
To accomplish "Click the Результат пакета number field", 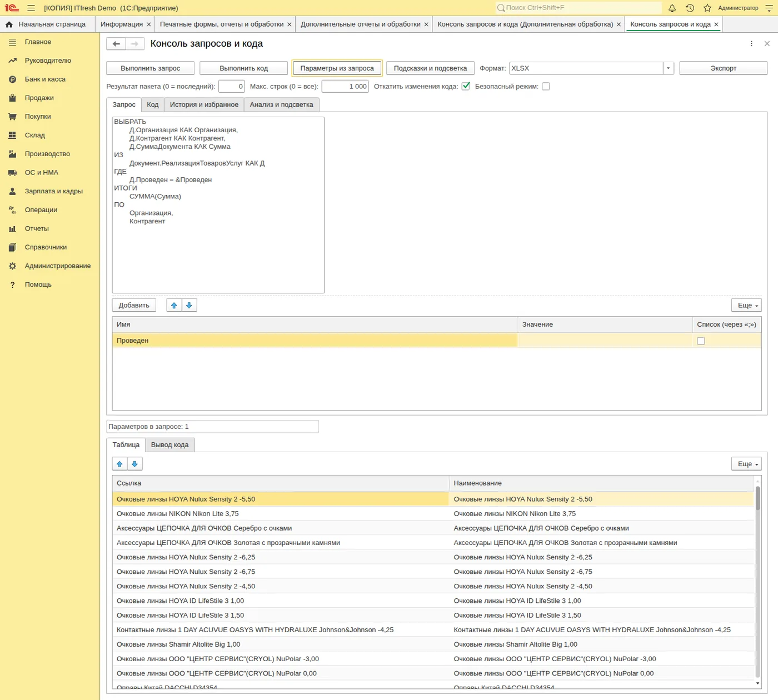I will coord(232,86).
